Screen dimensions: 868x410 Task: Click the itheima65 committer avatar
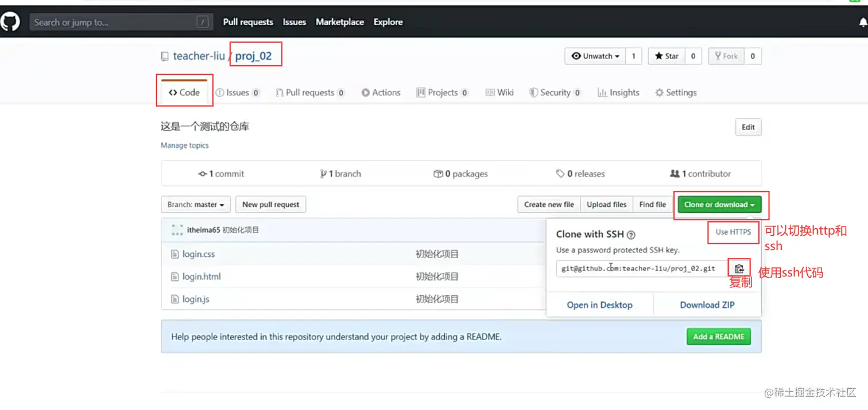point(177,230)
